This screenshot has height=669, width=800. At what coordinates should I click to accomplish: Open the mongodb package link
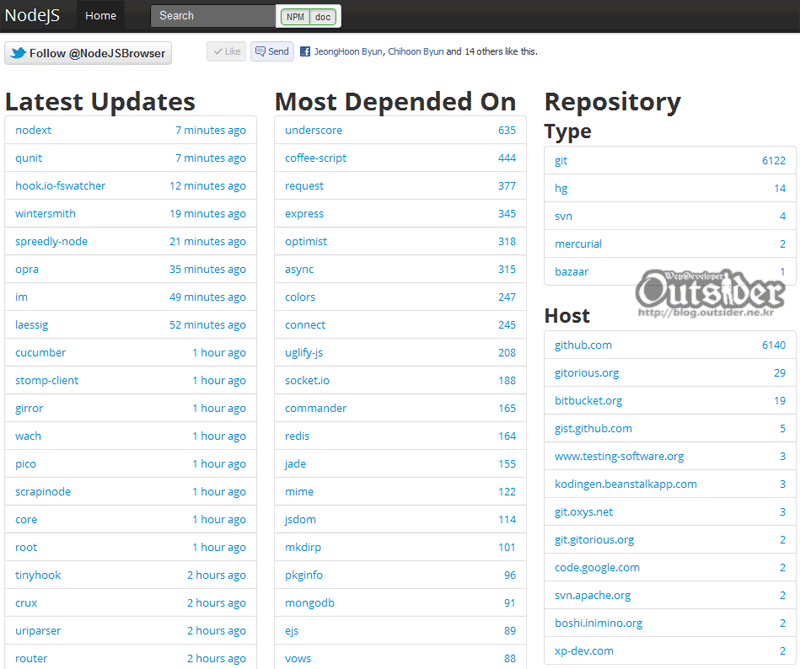(310, 603)
